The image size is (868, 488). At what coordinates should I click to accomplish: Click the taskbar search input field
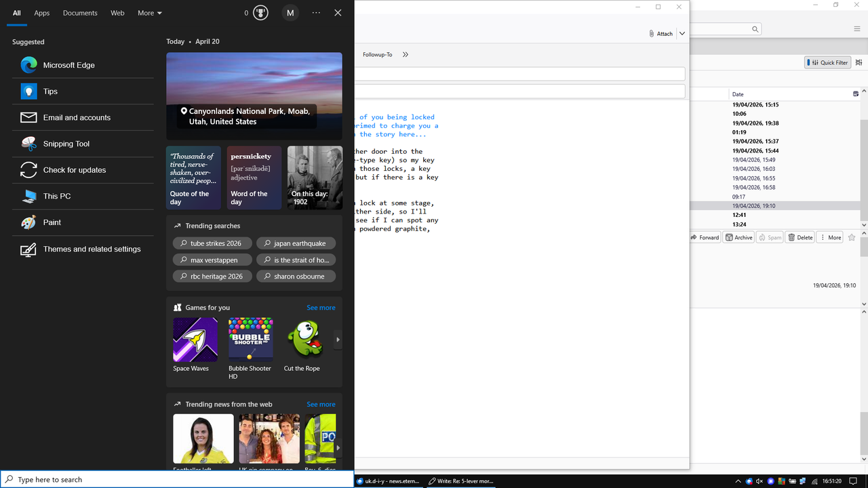(x=177, y=479)
